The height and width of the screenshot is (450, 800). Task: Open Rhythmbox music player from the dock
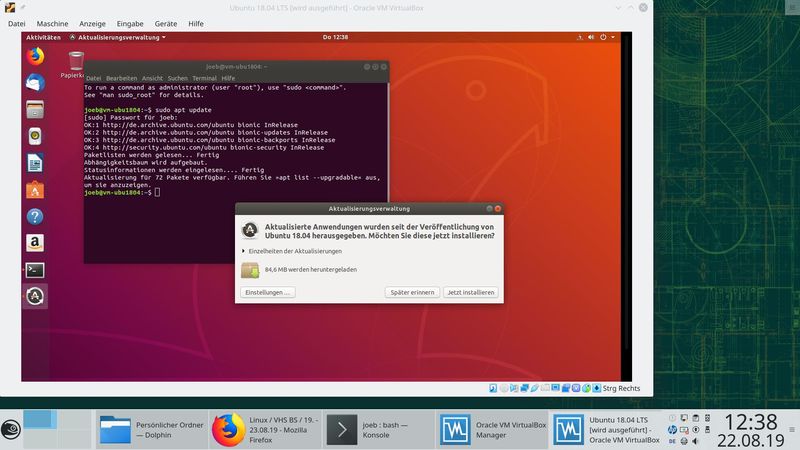click(x=35, y=136)
